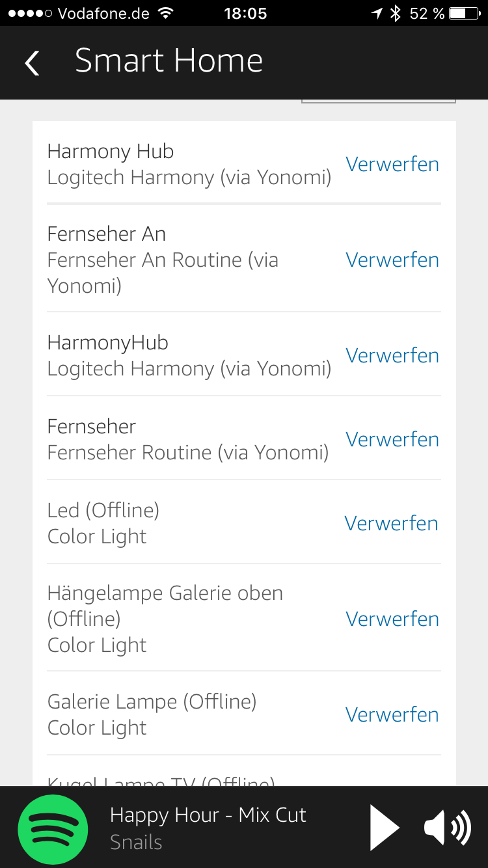Tap the Bluetooth status icon
The width and height of the screenshot is (488, 868).
point(396,13)
